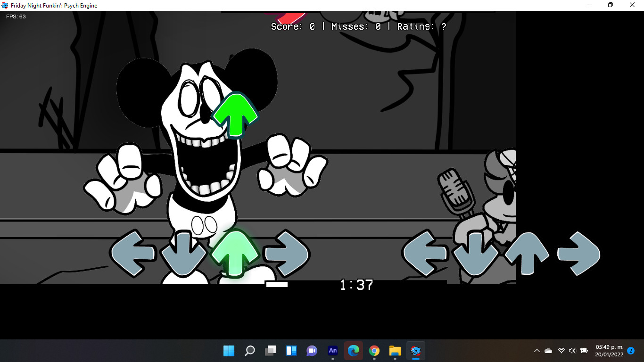Open Task View on the taskbar
This screenshot has width=644, height=362.
(271, 351)
